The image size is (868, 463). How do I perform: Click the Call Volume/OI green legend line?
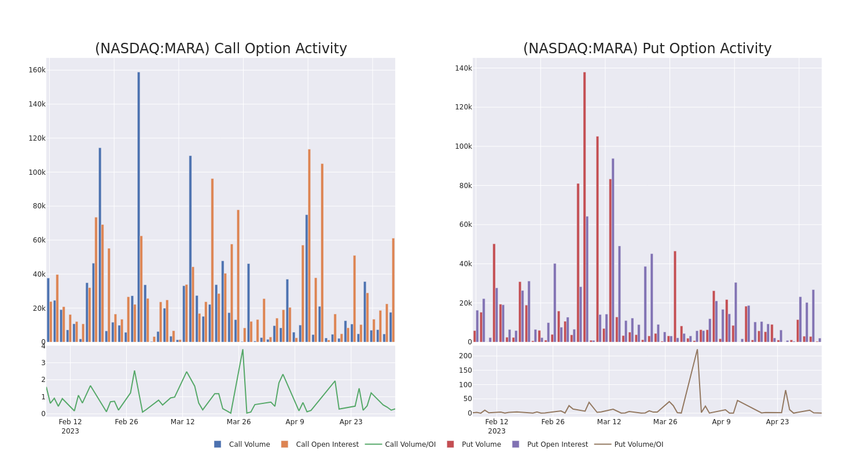click(x=373, y=444)
